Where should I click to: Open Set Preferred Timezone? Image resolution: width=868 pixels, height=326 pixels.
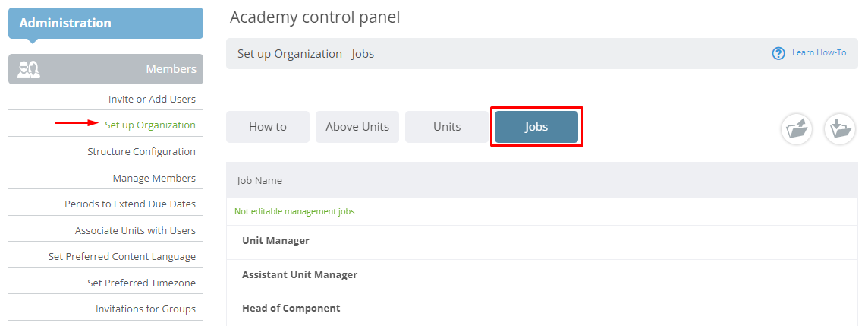point(141,283)
